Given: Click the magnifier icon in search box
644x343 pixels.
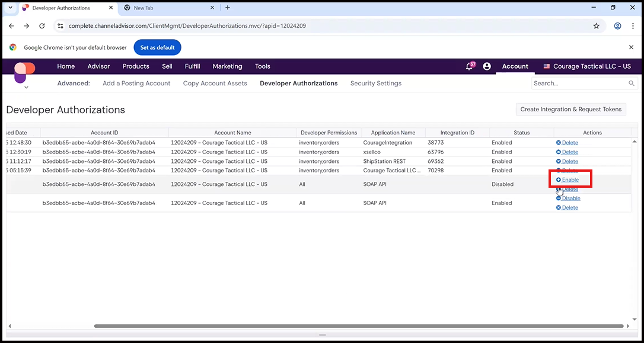Looking at the screenshot, I should (632, 84).
